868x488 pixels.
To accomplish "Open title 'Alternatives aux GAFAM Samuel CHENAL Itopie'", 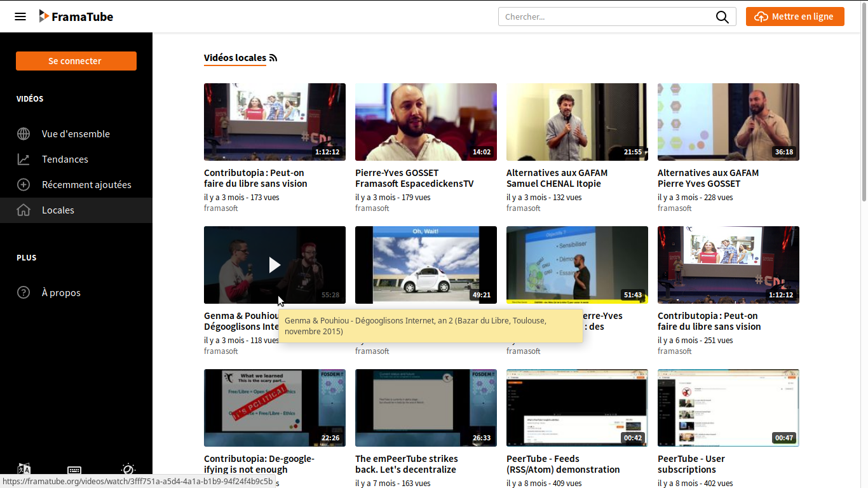I will [557, 178].
